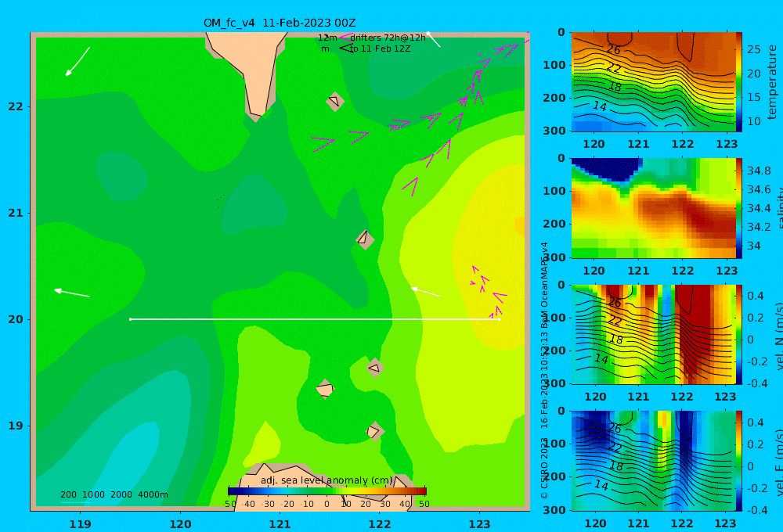
Task: Click the island near 19.5°N 122°E
Action: [x=374, y=368]
